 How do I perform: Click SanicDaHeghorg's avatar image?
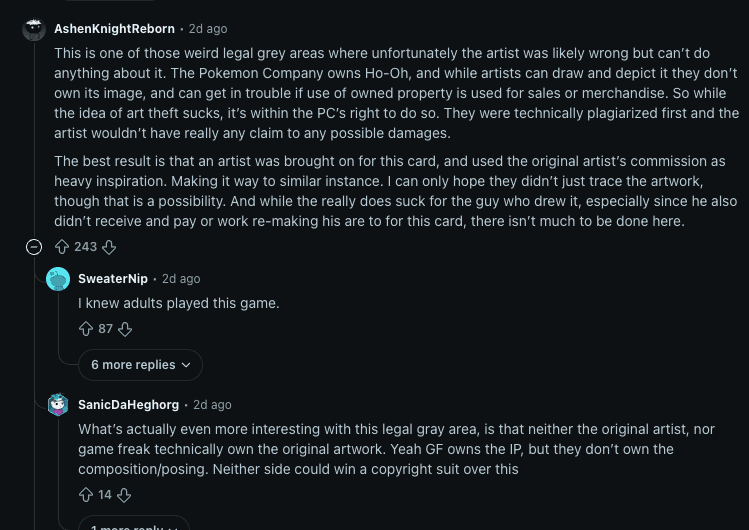(58, 405)
